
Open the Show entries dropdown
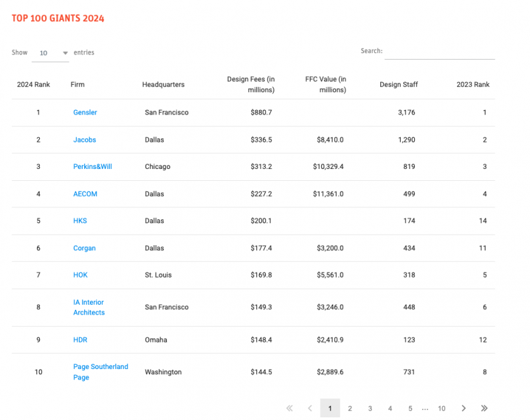pyautogui.click(x=50, y=53)
